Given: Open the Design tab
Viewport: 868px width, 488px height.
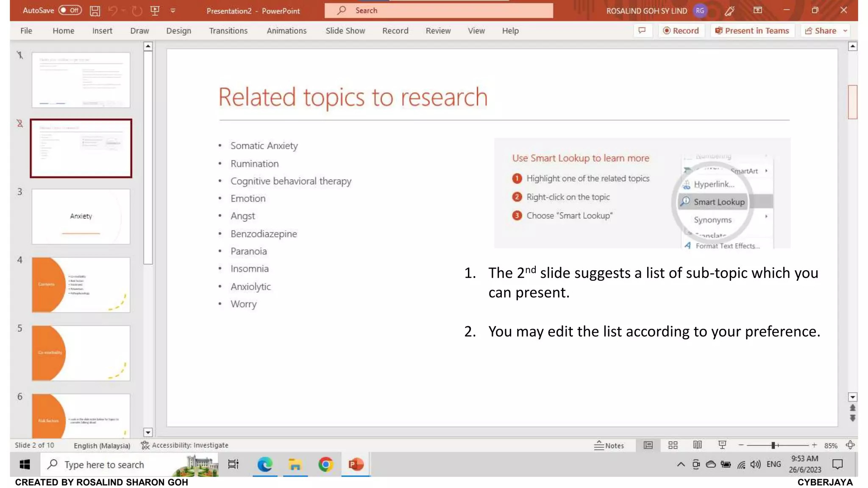Looking at the screenshot, I should (x=178, y=30).
